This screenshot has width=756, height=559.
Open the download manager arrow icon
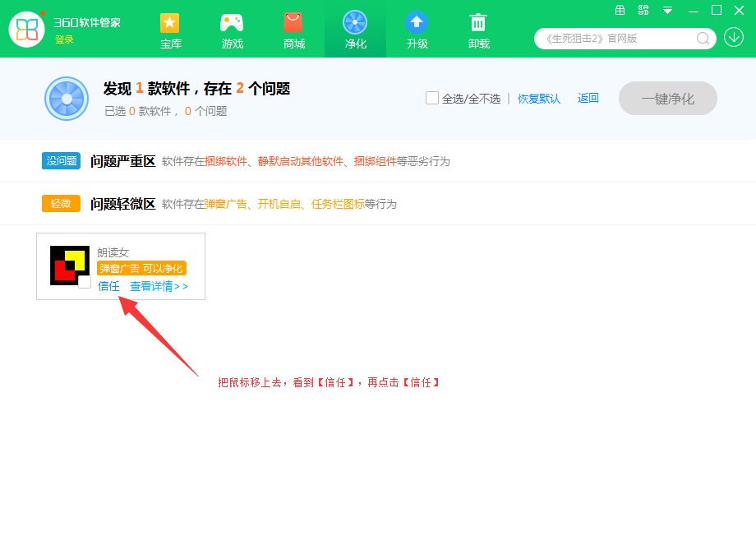pyautogui.click(x=734, y=37)
